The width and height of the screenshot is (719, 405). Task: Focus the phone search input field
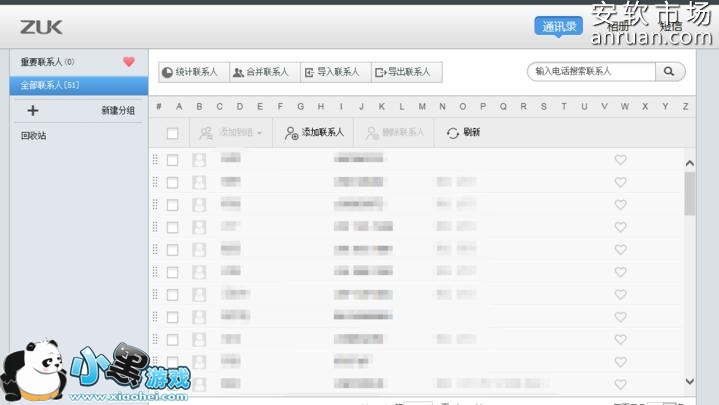(x=592, y=72)
